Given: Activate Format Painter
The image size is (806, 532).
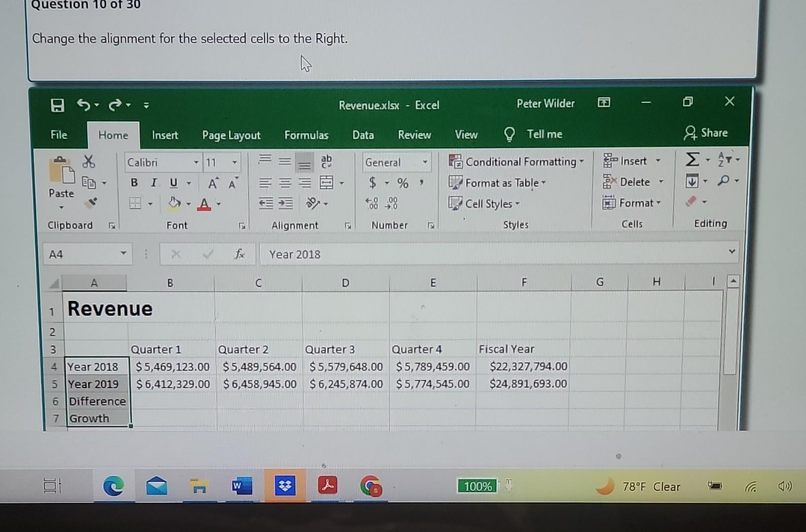Looking at the screenshot, I should pyautogui.click(x=91, y=202).
